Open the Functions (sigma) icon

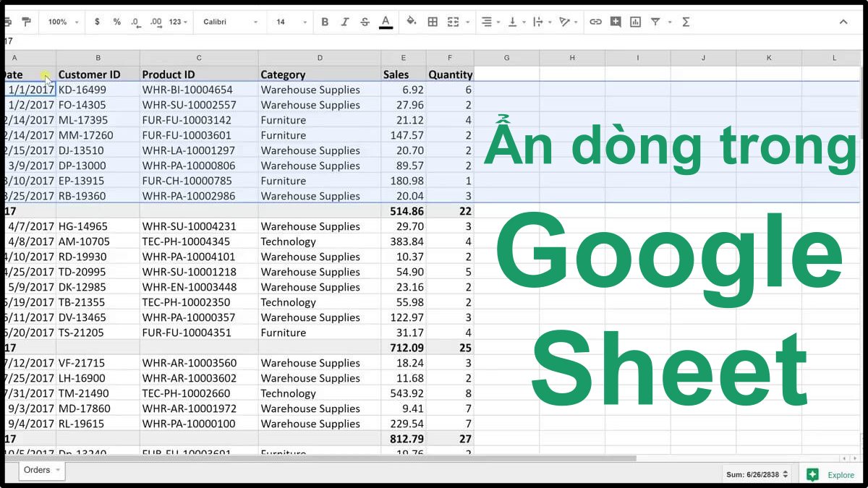[686, 22]
